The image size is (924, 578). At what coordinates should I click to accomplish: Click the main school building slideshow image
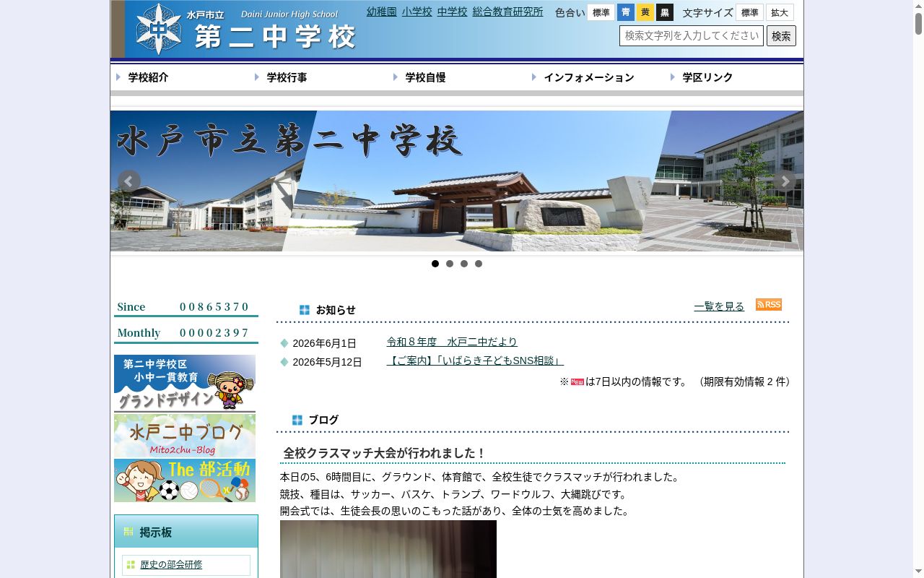point(457,181)
